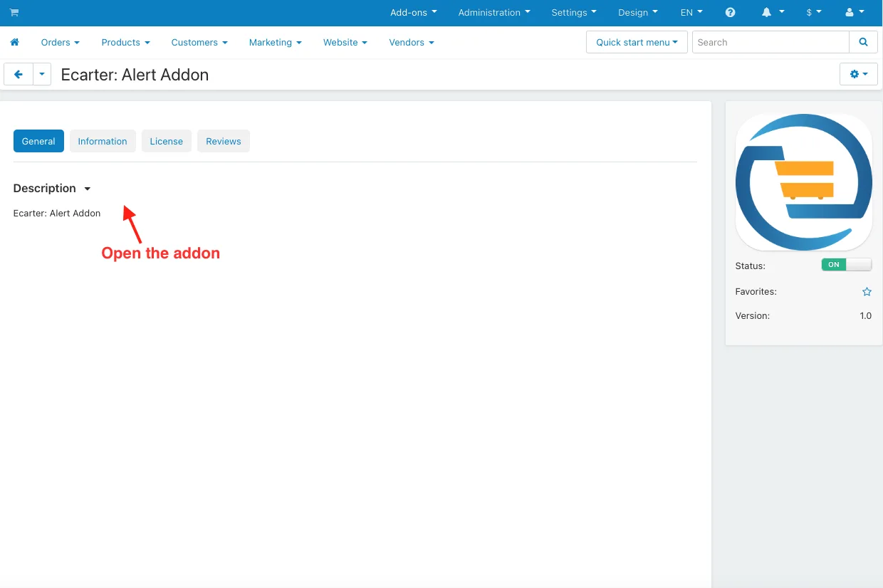Image resolution: width=883 pixels, height=588 pixels.
Task: Click the 'Ecarter: Alert Addon' page title
Action: [x=135, y=75]
